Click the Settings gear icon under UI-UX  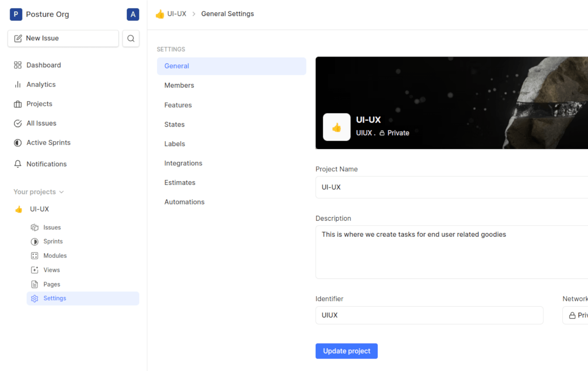click(35, 298)
